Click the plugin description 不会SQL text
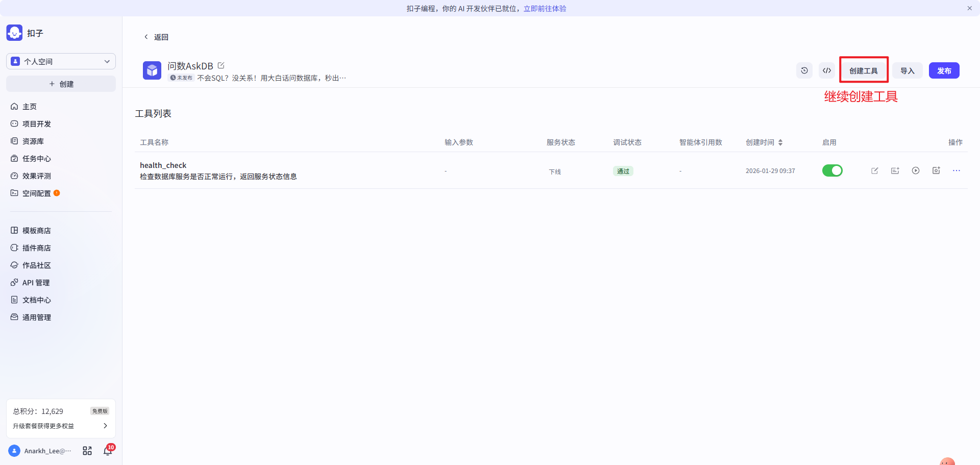This screenshot has height=465, width=980. pyautogui.click(x=272, y=78)
